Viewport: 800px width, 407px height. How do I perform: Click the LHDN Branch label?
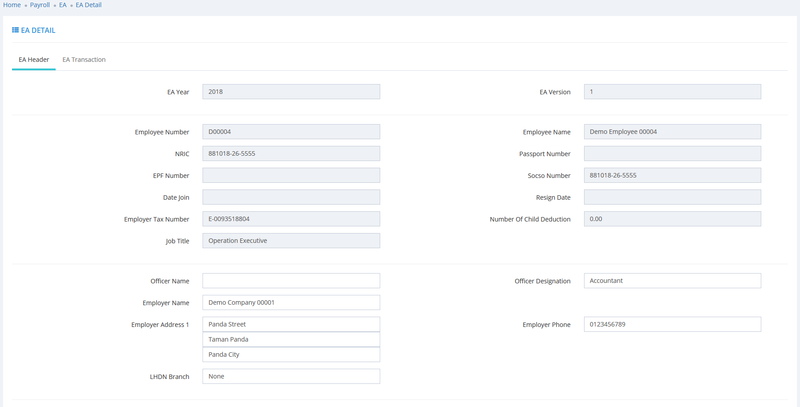(169, 377)
